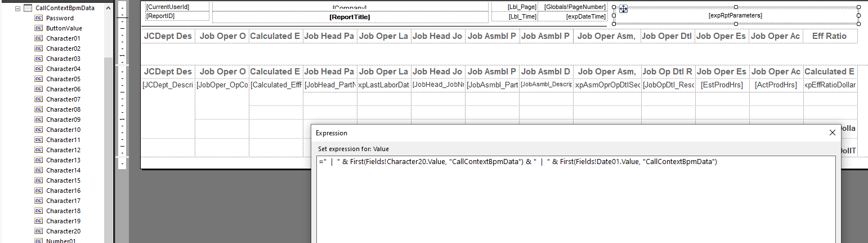
Task: Click the field icon beside ButtonValue
Action: tap(39, 28)
